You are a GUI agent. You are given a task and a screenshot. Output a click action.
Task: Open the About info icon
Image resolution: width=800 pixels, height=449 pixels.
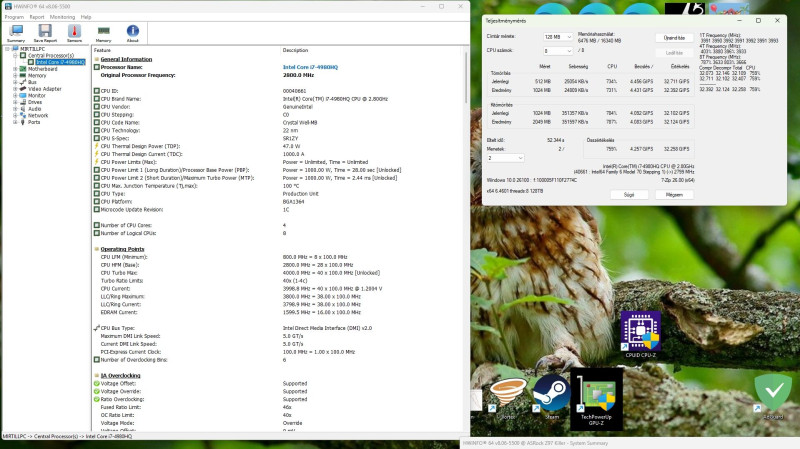point(133,33)
